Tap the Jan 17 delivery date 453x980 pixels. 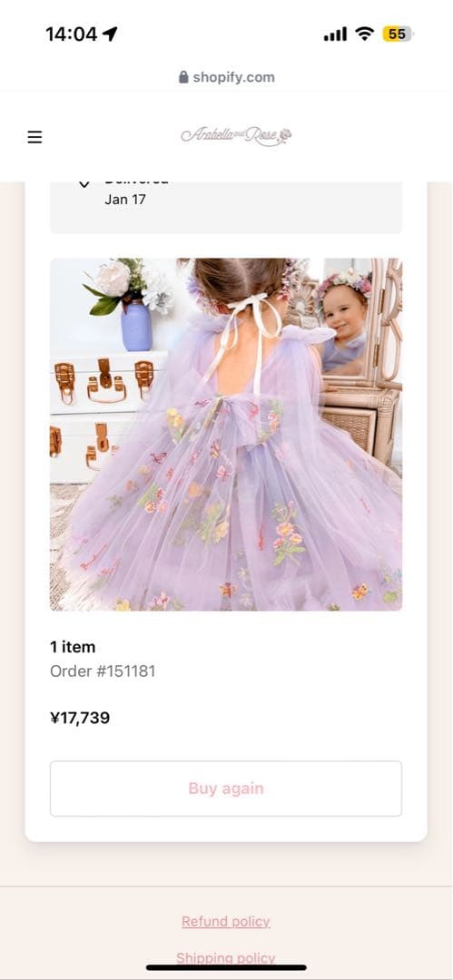click(x=124, y=200)
